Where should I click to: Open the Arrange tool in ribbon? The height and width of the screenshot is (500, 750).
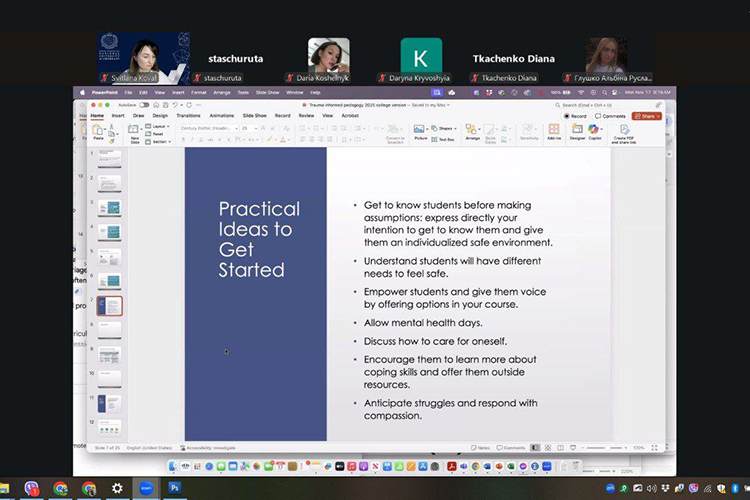pyautogui.click(x=472, y=131)
